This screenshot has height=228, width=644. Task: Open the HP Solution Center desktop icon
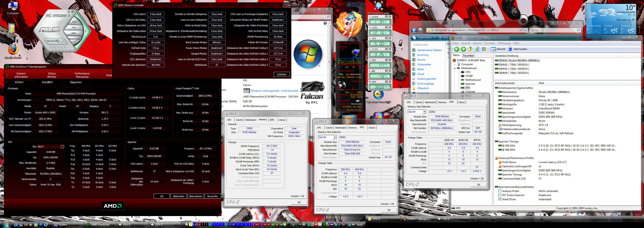coord(379,7)
